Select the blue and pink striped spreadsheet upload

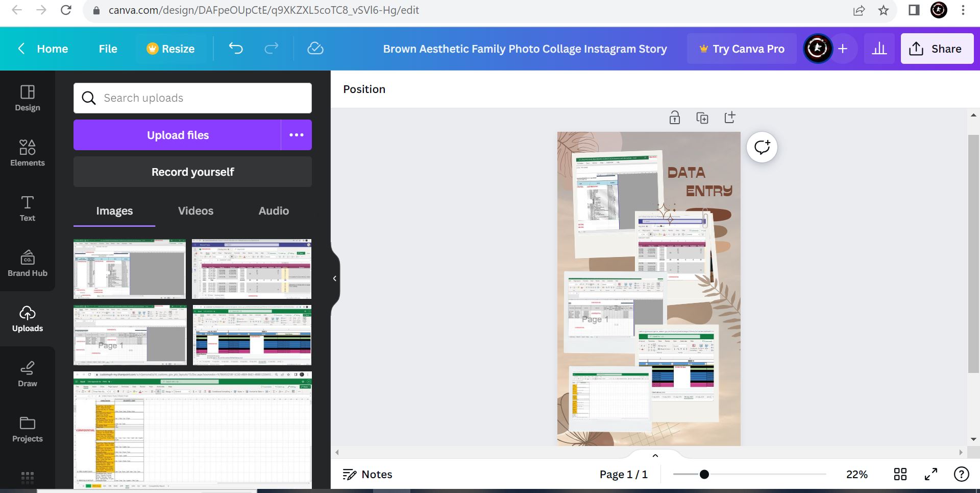click(x=252, y=335)
